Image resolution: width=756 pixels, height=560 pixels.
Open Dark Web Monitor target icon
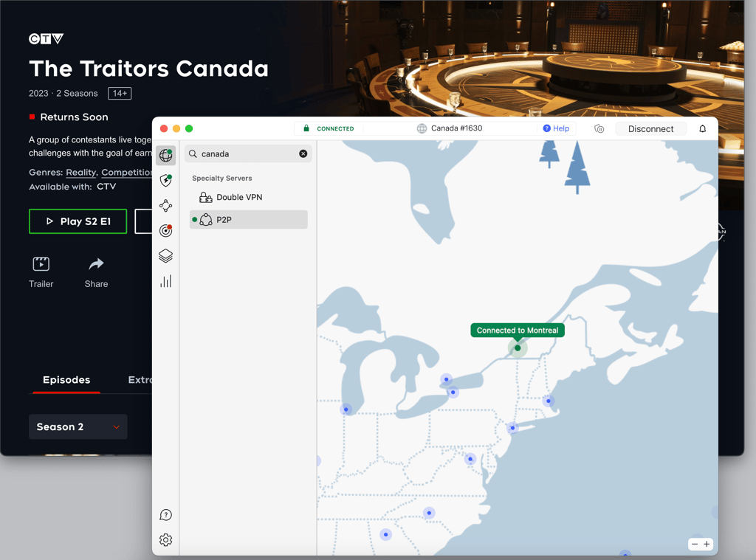(x=166, y=231)
